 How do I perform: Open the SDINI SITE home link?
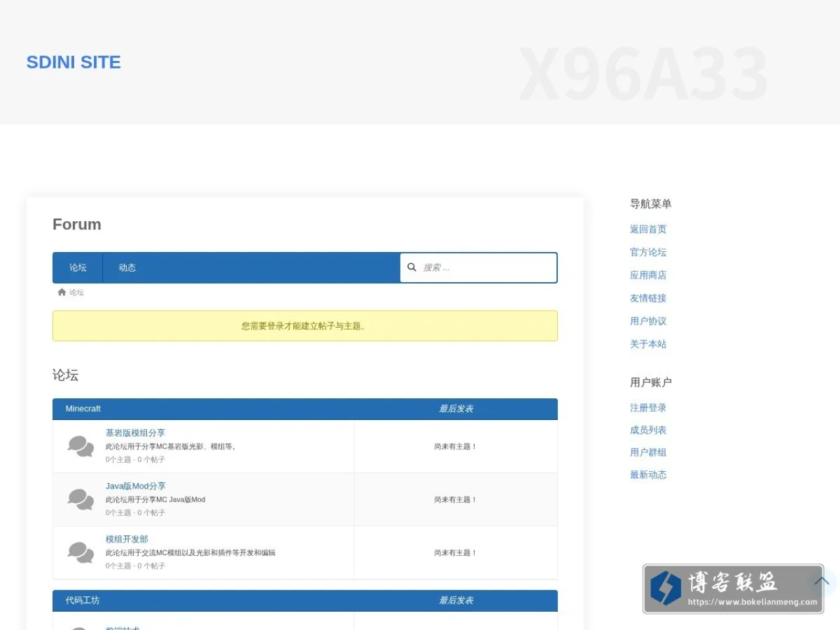coord(73,62)
